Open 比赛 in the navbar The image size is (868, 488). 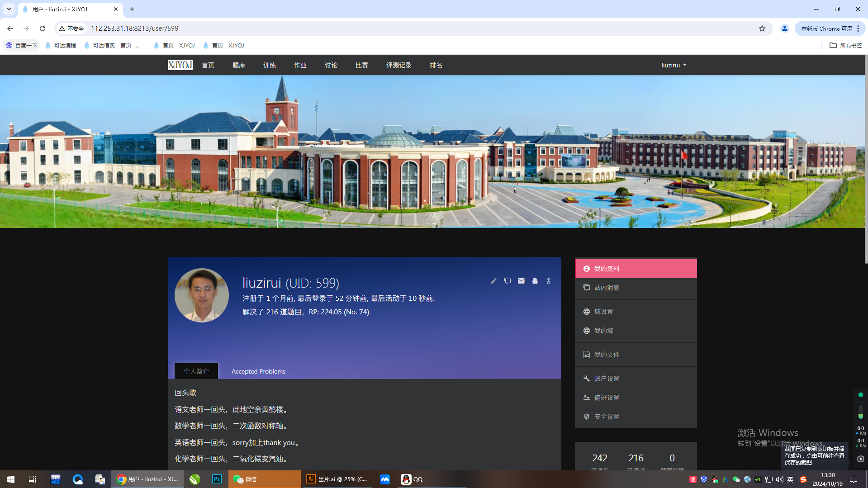[x=362, y=65]
